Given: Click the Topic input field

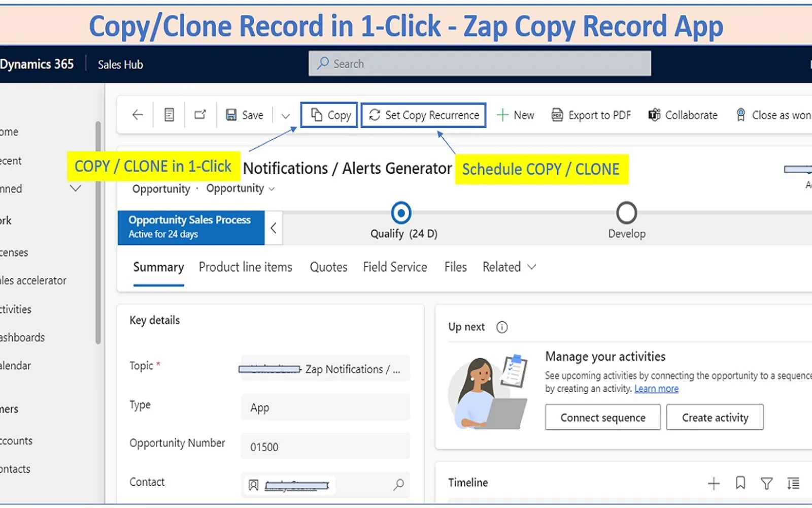Looking at the screenshot, I should click(325, 368).
